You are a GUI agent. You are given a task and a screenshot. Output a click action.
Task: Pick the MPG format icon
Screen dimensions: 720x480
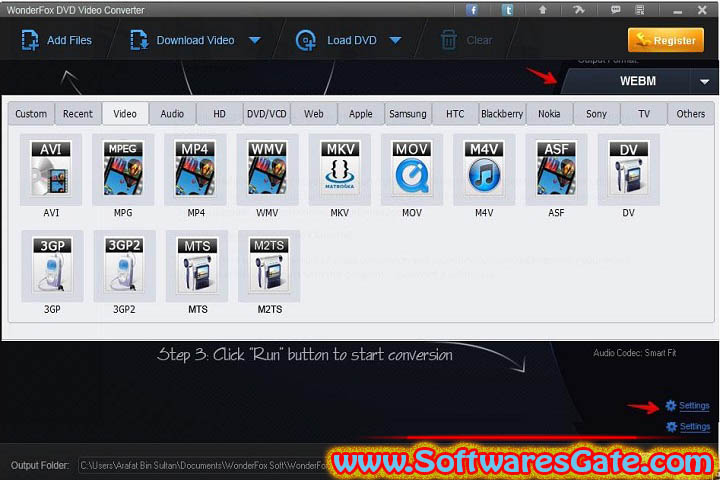point(123,169)
